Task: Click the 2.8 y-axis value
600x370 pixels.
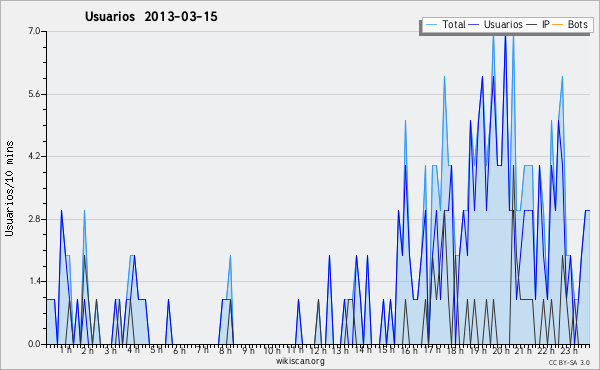Action: pyautogui.click(x=34, y=219)
